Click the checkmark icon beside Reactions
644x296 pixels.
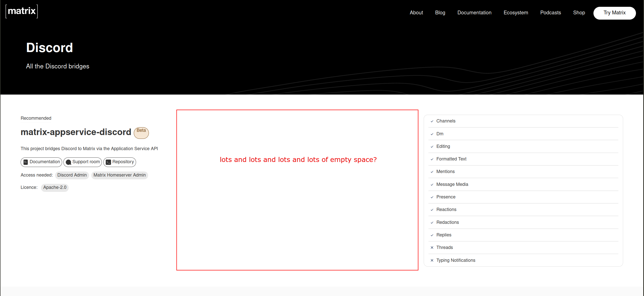tap(432, 210)
